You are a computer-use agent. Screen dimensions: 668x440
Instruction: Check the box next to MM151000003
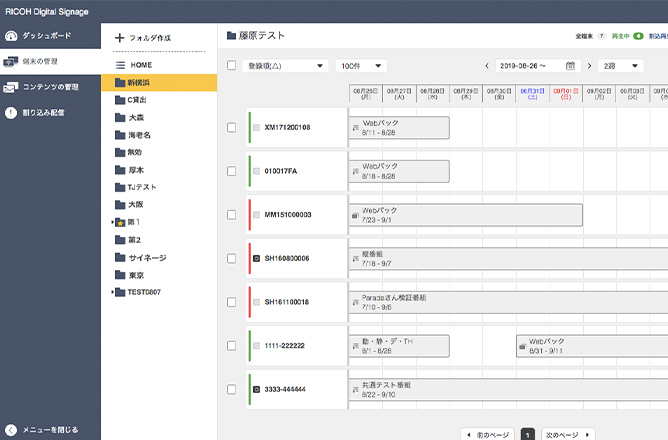click(232, 215)
